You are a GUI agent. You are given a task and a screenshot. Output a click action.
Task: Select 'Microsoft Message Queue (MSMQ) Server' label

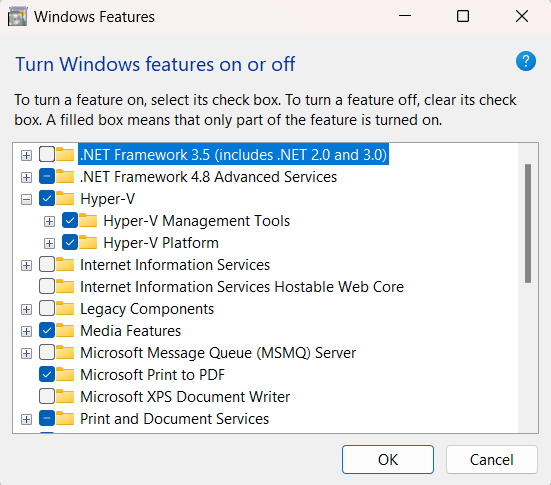[x=218, y=353]
